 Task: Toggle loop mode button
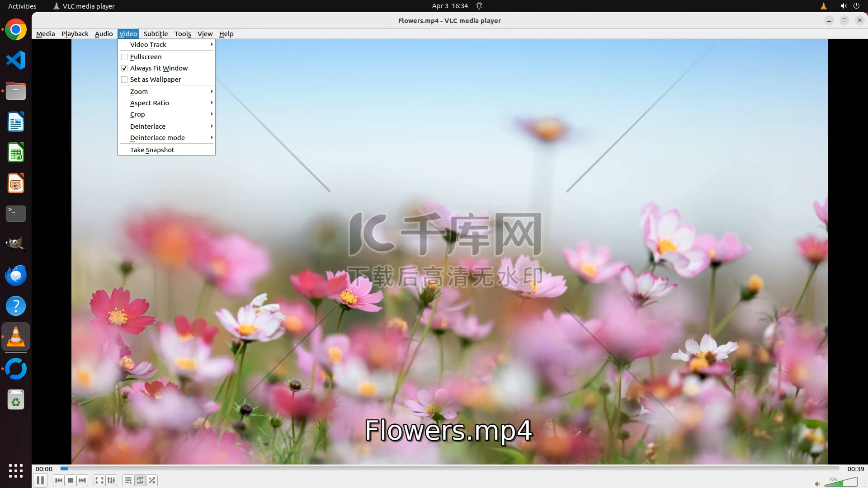click(140, 480)
